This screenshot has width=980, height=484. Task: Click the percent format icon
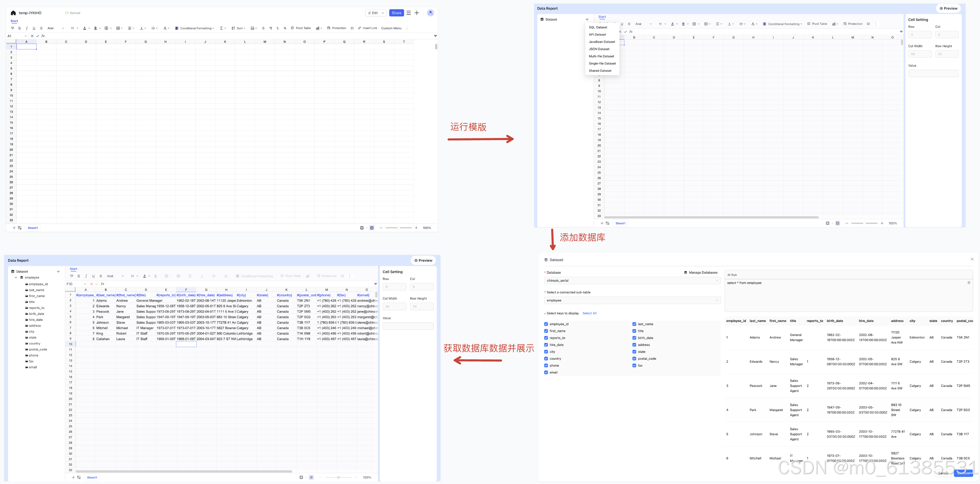(x=285, y=28)
